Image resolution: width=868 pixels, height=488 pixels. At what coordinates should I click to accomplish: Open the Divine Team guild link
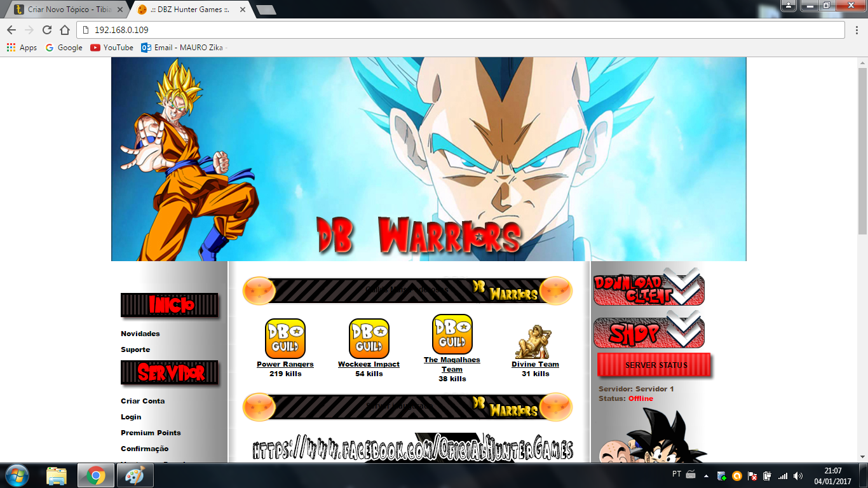click(535, 364)
